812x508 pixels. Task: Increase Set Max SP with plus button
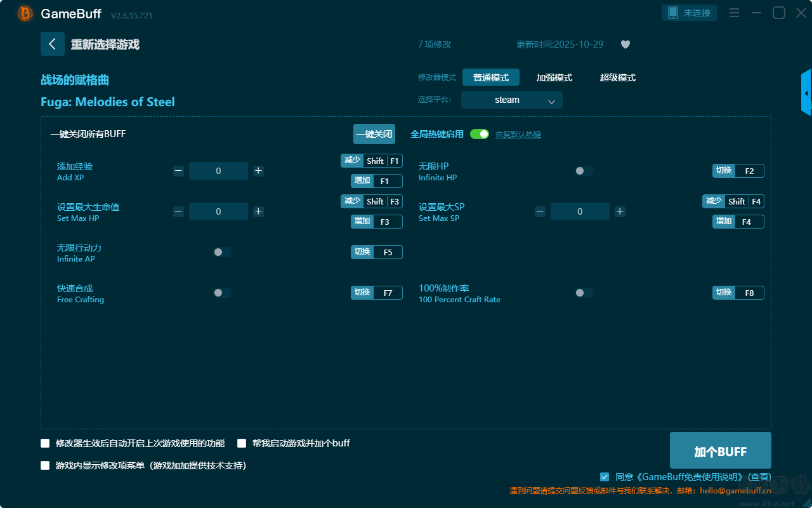(x=620, y=211)
